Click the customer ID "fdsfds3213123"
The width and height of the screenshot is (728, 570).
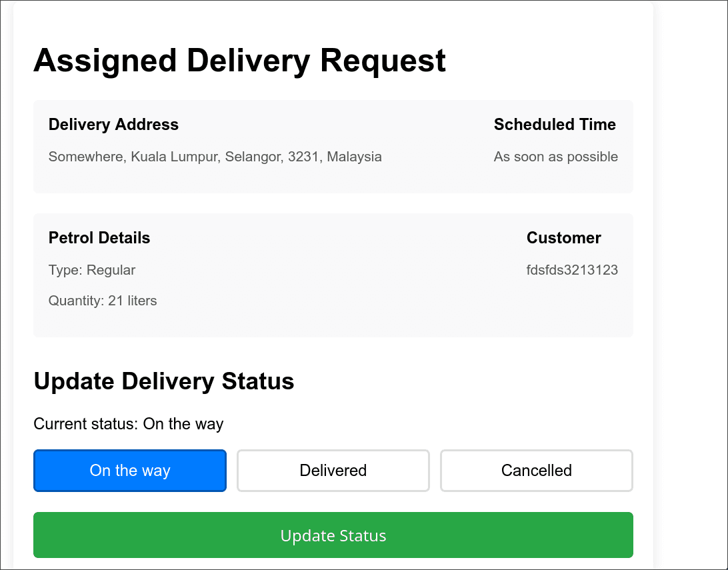pyautogui.click(x=572, y=270)
